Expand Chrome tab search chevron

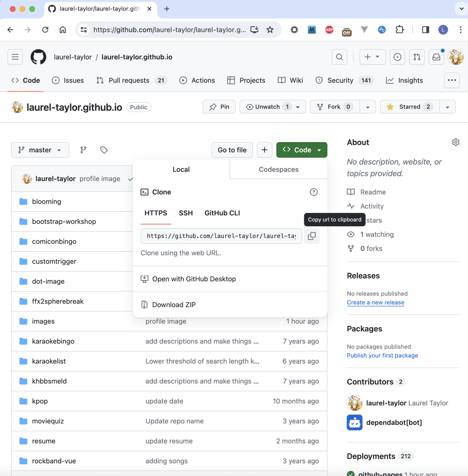click(x=461, y=9)
